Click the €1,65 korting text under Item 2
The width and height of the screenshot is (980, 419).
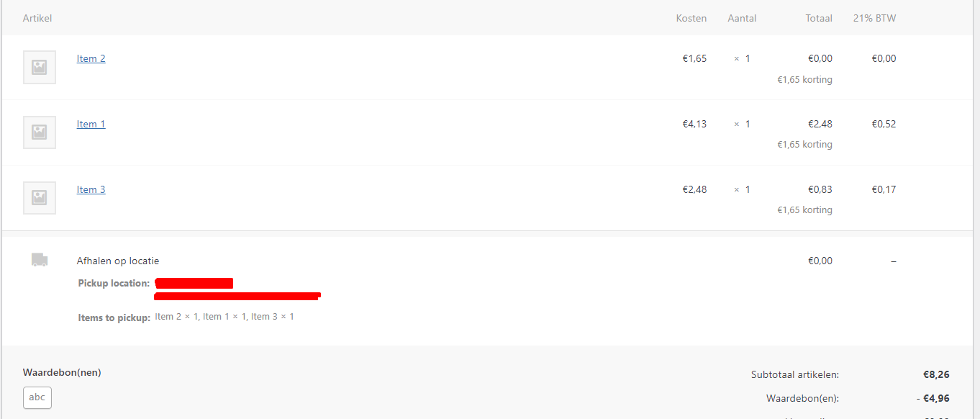point(804,79)
